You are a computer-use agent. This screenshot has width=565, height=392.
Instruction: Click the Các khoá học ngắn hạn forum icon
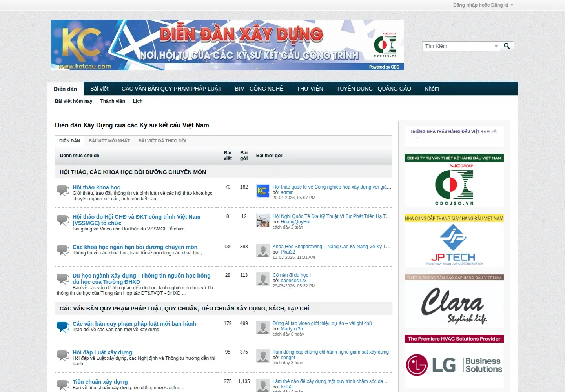pos(63,250)
